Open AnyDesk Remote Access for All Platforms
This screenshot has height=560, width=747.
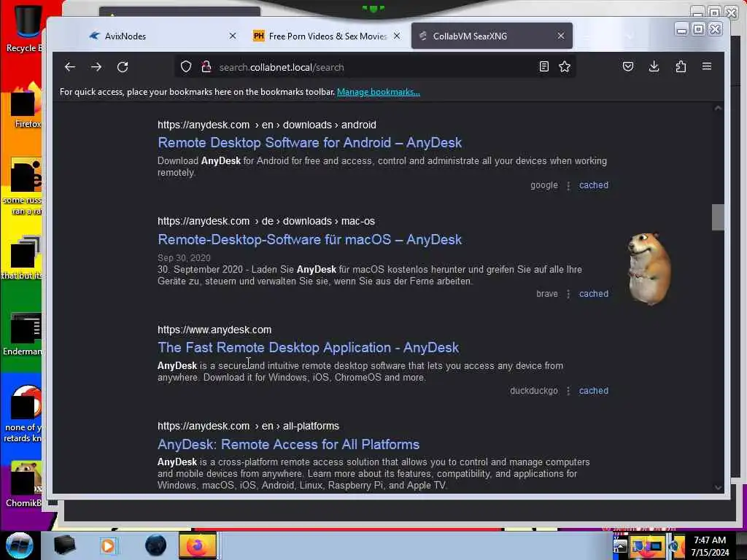[x=288, y=444]
